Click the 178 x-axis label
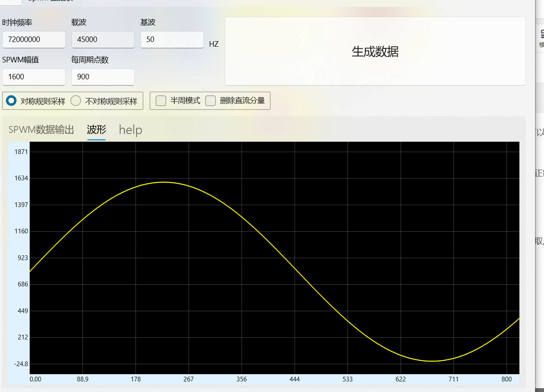The height and width of the screenshot is (392, 544). coord(136,379)
